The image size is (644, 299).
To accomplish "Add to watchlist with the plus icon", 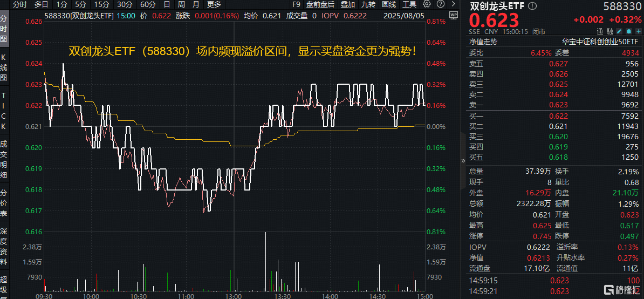I will pos(637,31).
